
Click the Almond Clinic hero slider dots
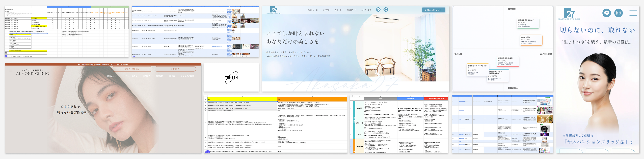point(103,151)
